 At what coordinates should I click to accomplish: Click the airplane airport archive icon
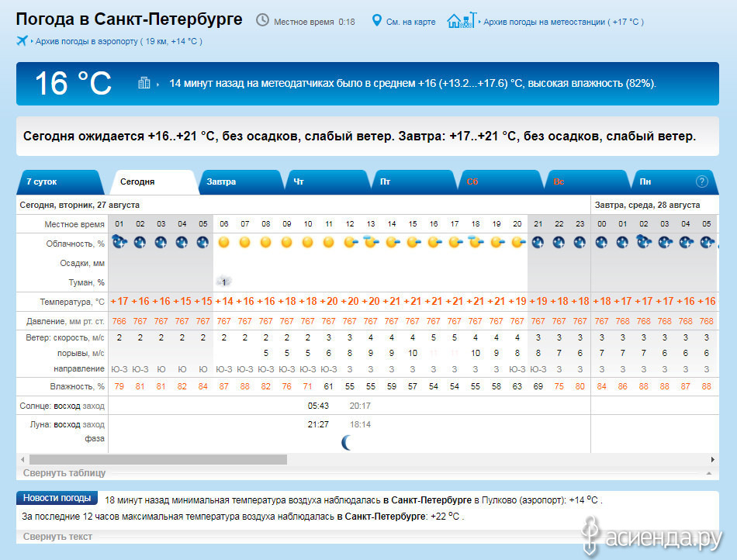point(22,41)
